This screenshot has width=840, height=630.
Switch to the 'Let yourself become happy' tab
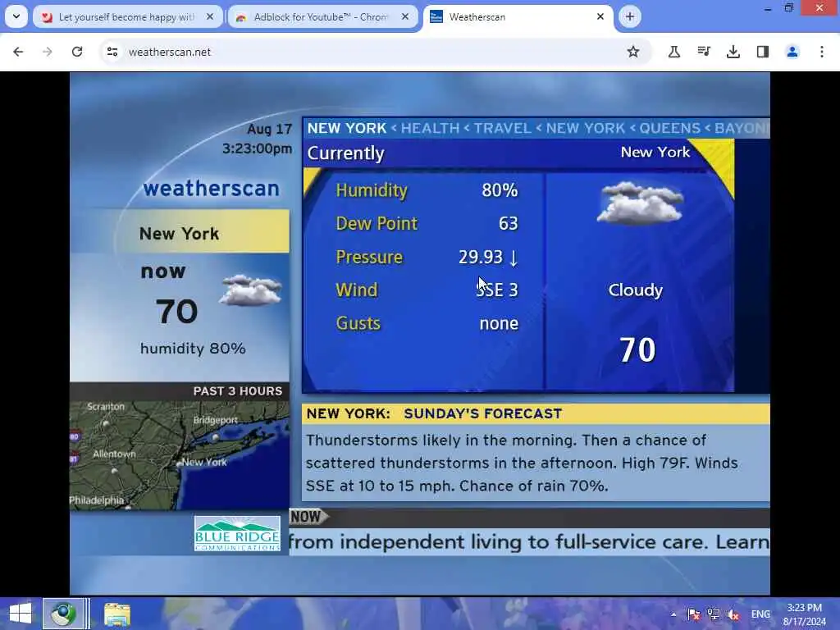click(126, 17)
